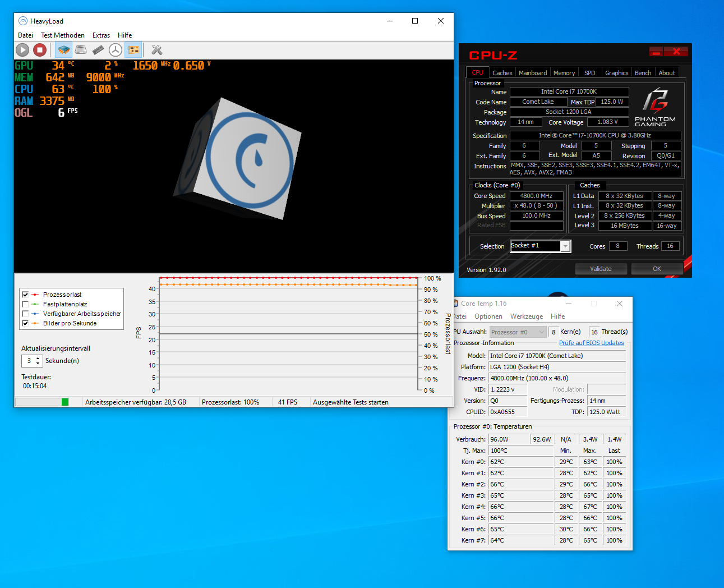Click the Aktualisierungsintervall seconds field

coord(29,361)
